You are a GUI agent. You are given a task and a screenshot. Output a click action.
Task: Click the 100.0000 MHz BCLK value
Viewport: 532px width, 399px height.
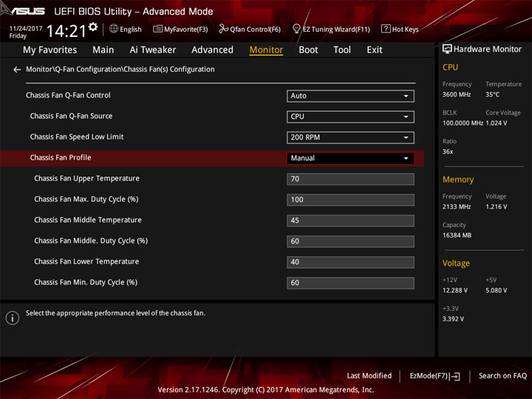coord(463,123)
